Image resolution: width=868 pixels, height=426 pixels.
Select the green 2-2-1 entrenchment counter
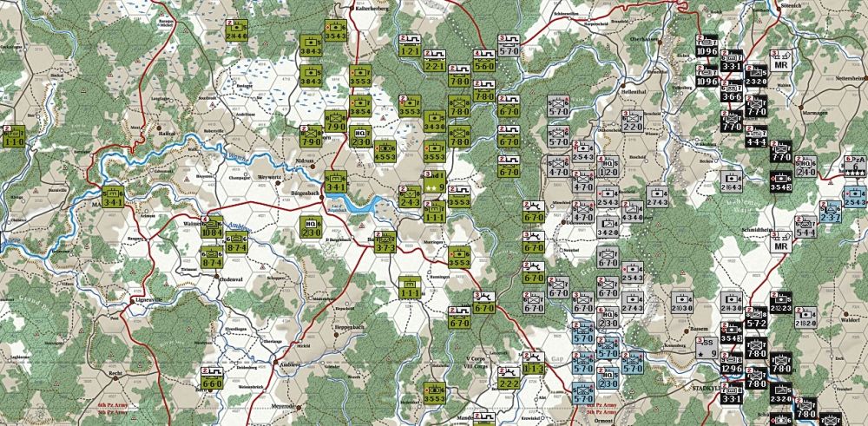435,61
